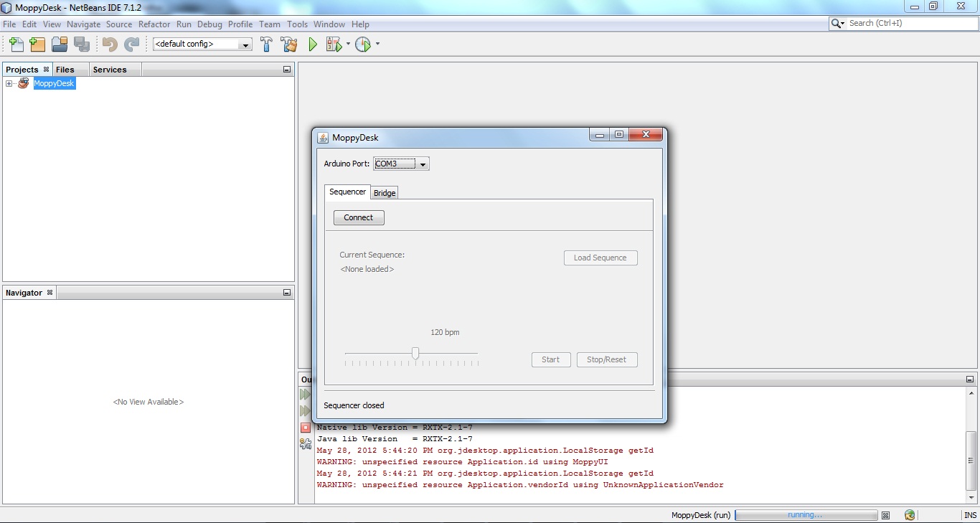Image resolution: width=980 pixels, height=523 pixels.
Task: Select the MoppyDesk project in Projects tree
Action: pyautogui.click(x=54, y=84)
